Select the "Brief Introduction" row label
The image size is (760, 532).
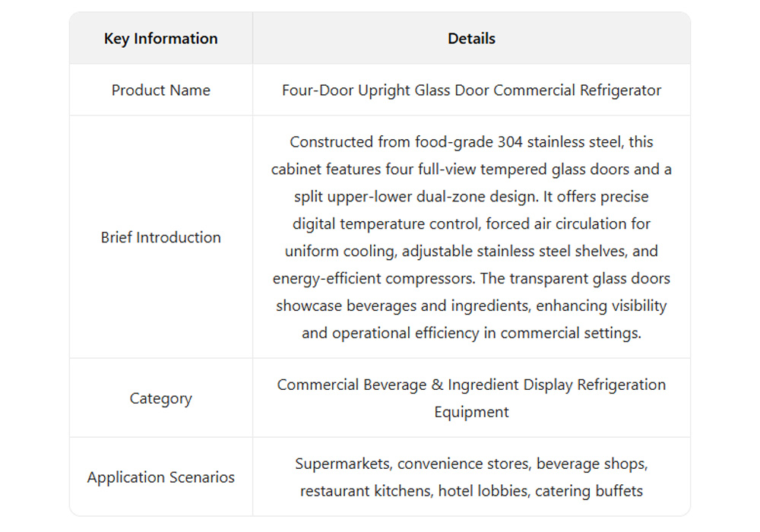[x=160, y=237]
